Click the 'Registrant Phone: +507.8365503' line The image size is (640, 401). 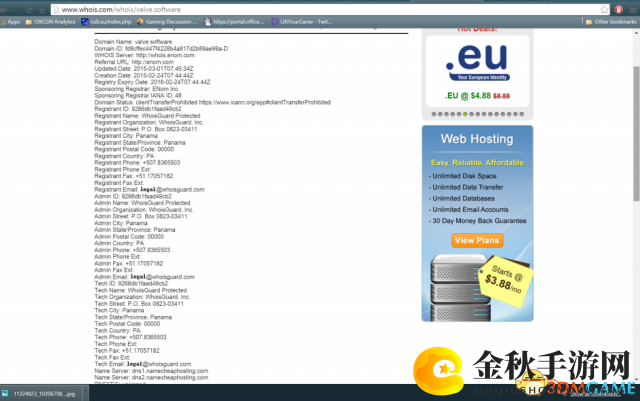[x=137, y=163]
